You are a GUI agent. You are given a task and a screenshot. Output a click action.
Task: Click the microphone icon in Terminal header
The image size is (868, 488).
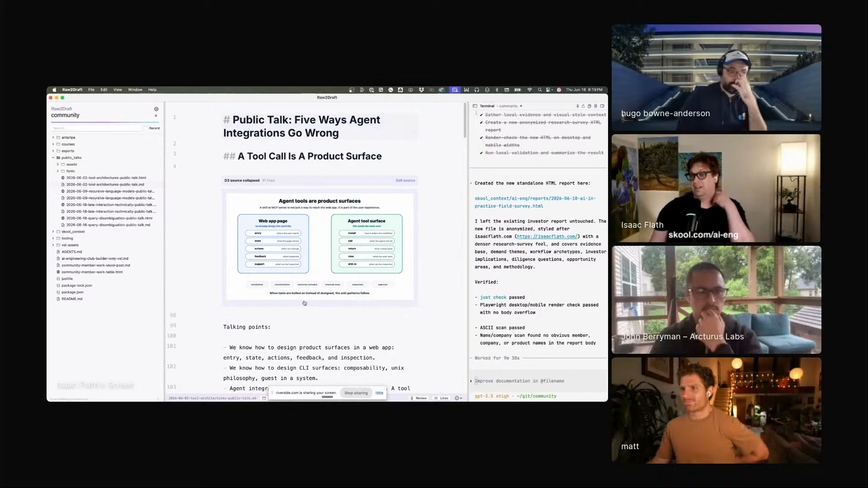(x=577, y=106)
